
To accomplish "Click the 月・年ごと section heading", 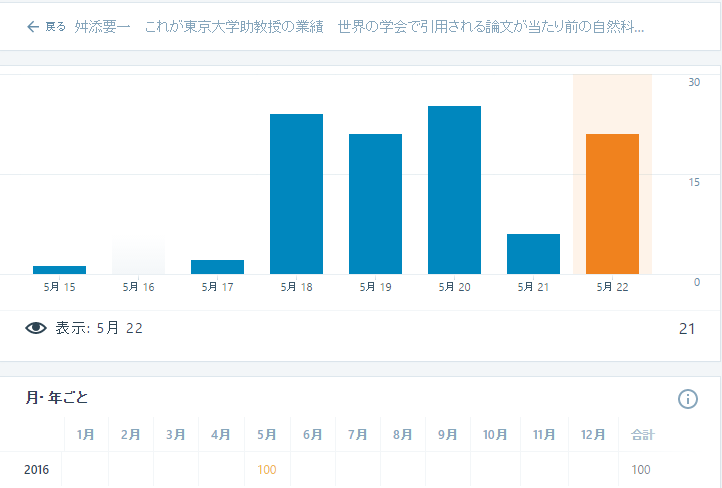I will tap(57, 398).
